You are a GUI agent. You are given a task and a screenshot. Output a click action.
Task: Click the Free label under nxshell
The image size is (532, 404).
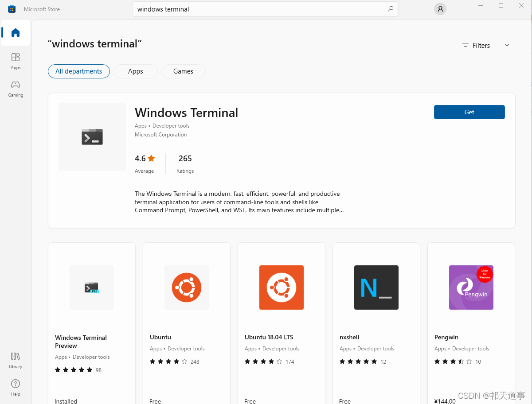[345, 401]
